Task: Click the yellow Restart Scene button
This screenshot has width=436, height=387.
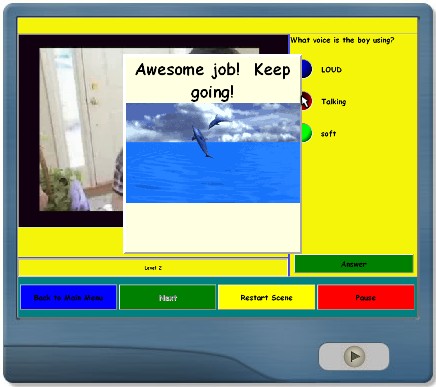Action: (x=266, y=297)
